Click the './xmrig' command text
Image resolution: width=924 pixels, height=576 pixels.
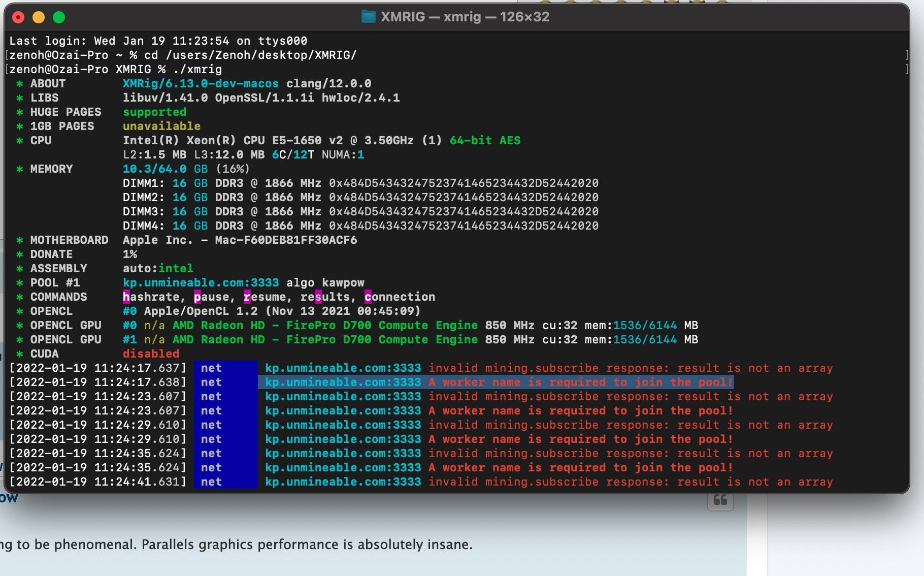tap(197, 69)
